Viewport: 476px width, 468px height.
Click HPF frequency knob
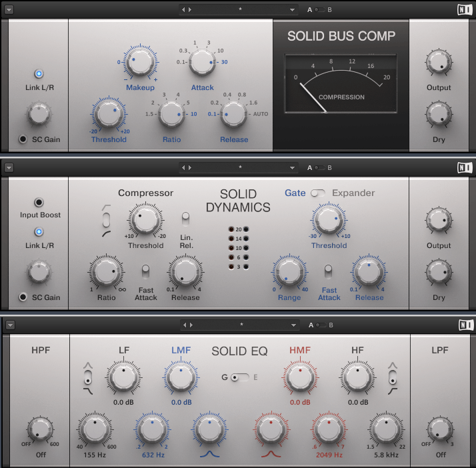[41, 429]
